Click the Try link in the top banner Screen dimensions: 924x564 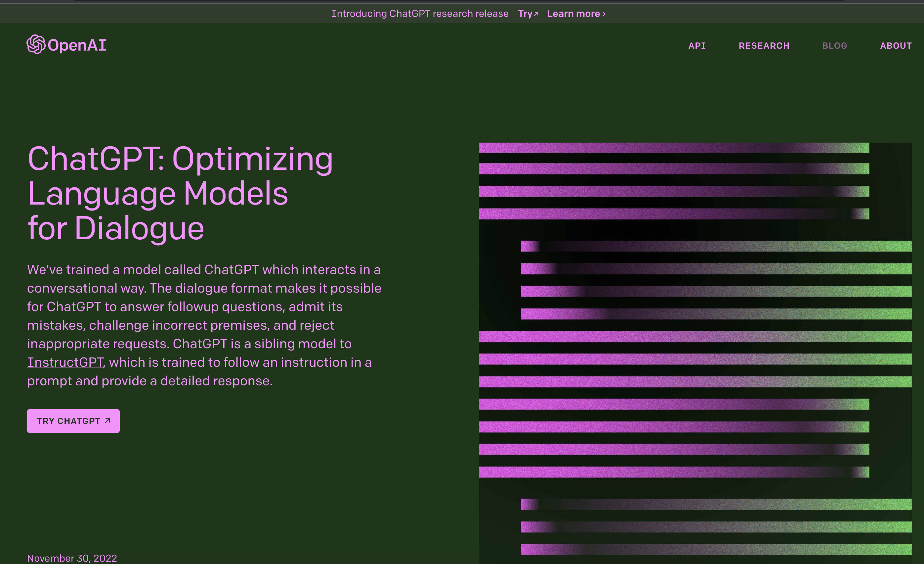click(525, 14)
